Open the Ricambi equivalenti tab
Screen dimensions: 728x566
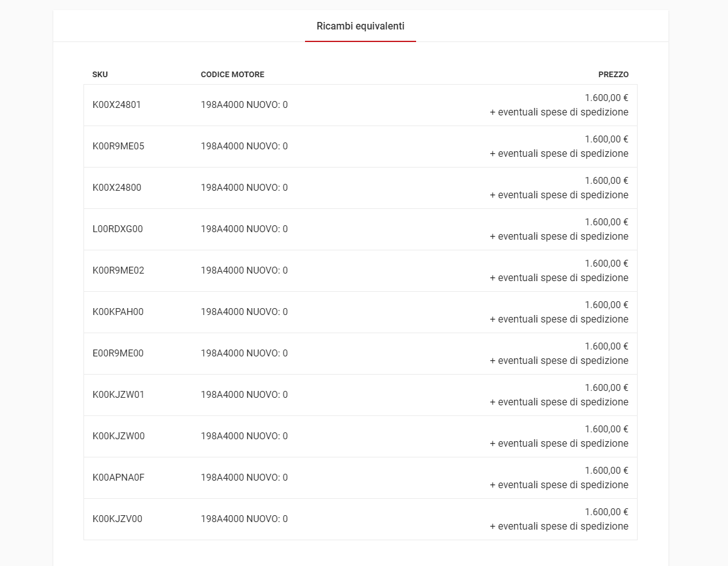point(360,26)
